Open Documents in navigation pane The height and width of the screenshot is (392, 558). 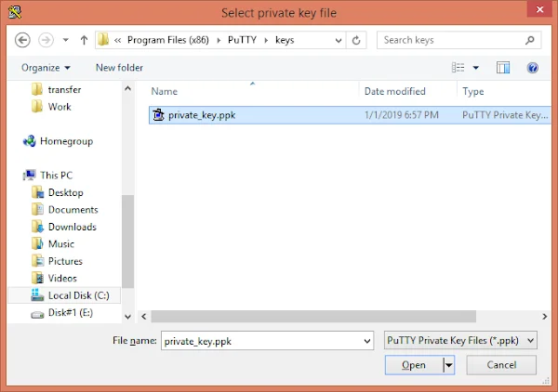click(x=73, y=210)
